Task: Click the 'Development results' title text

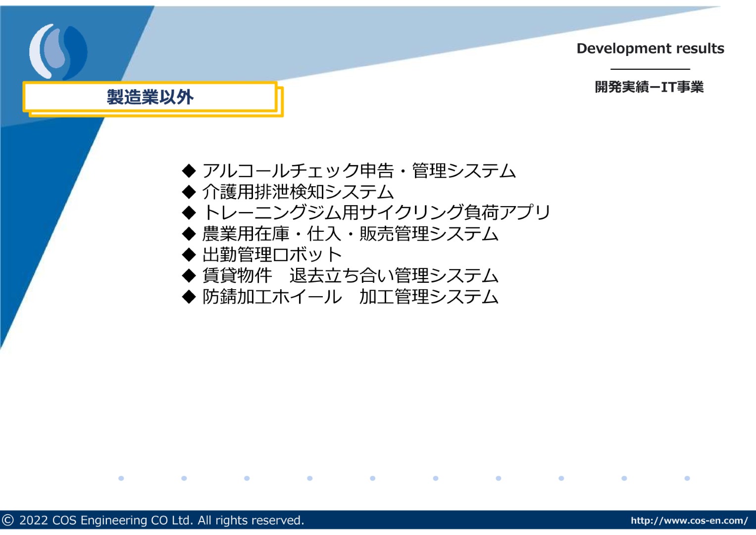Action: [650, 49]
